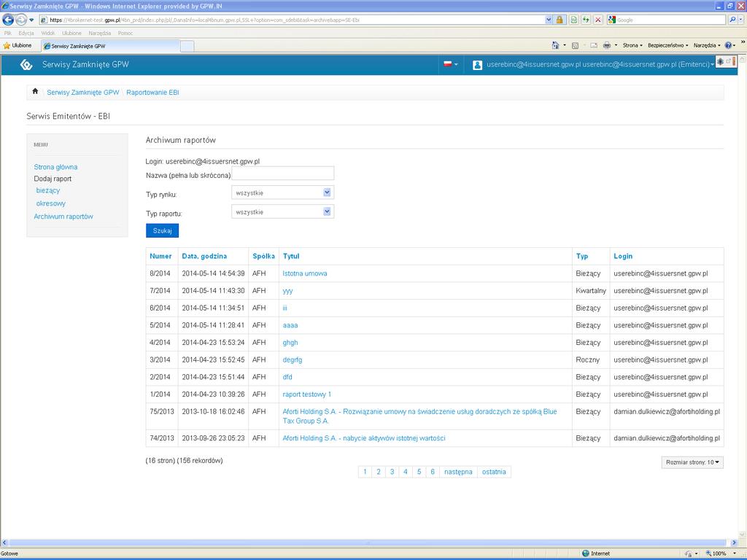
Task: Click the home icon in IE command bar
Action: pyautogui.click(x=555, y=45)
